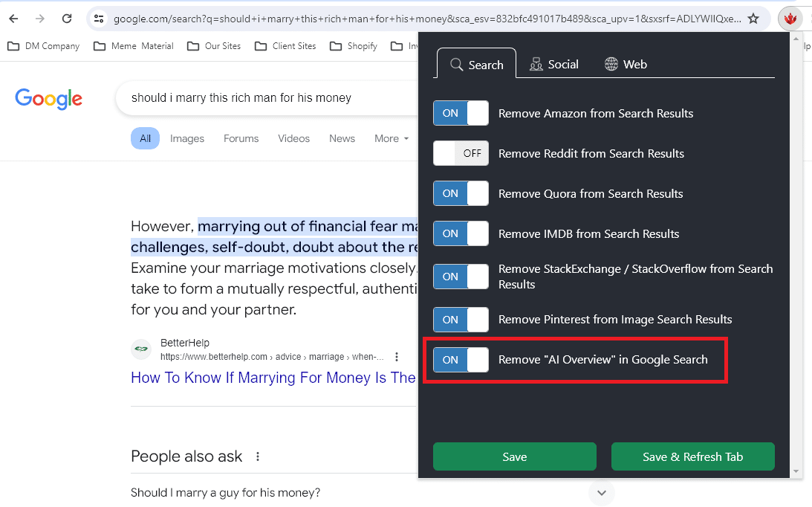Viewport: 812px width, 507px height.
Task: Click scrollbar down arrow in extension popup
Action: [x=796, y=471]
